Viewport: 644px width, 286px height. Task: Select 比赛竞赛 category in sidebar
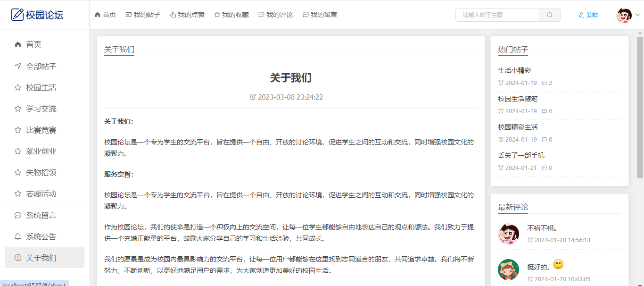click(x=44, y=130)
